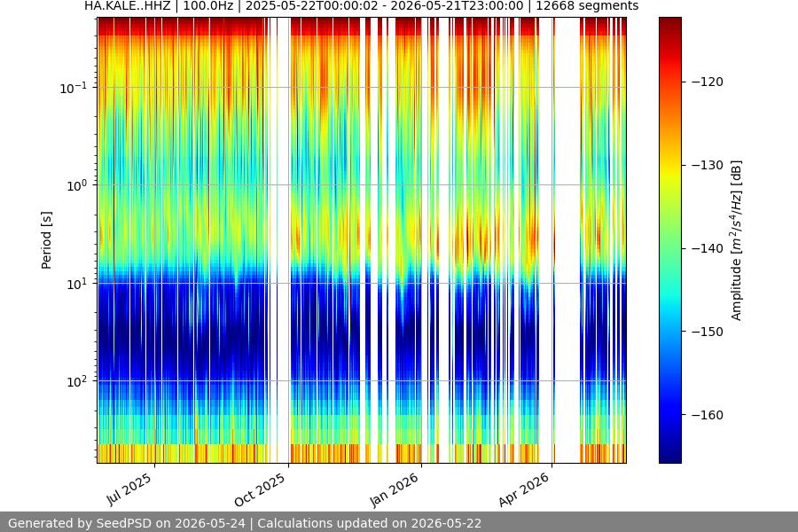Select the Oct 2025 x-axis label
Screen dimensions: 798x532
pos(260,490)
